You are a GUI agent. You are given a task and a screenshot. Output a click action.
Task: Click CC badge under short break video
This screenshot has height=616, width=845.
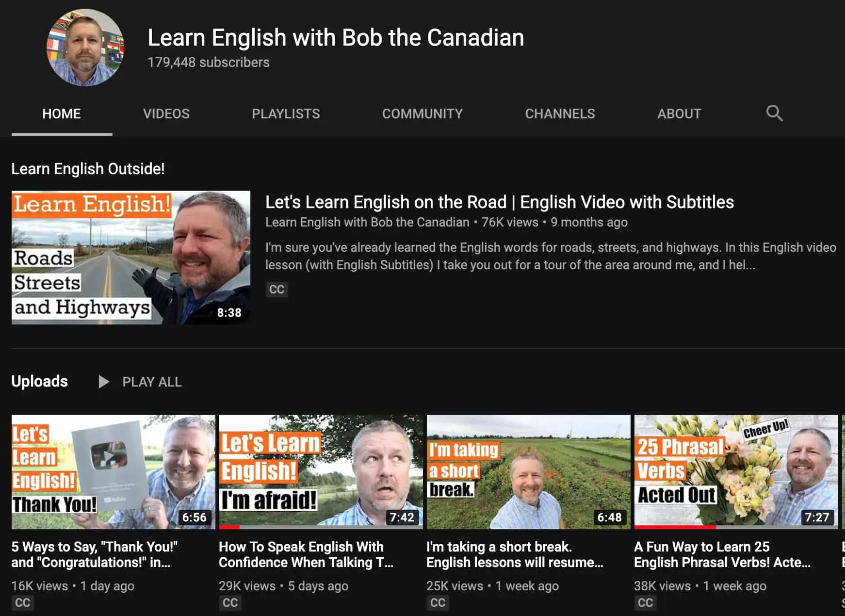pos(438,603)
